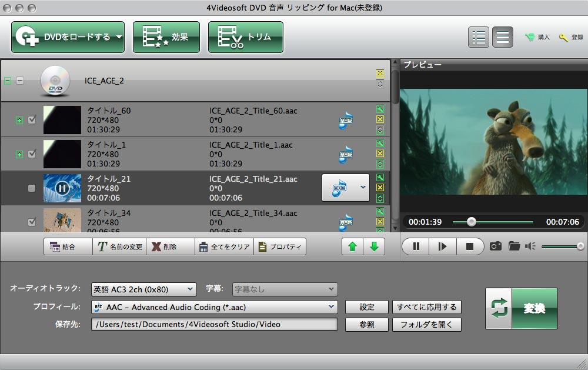Delete タイトル_21 with the yellow X icon
Viewport: 588px width, 370px height.
380,188
